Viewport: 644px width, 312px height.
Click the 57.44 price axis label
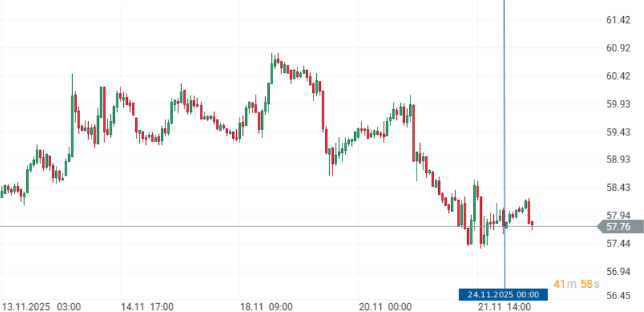(618, 243)
